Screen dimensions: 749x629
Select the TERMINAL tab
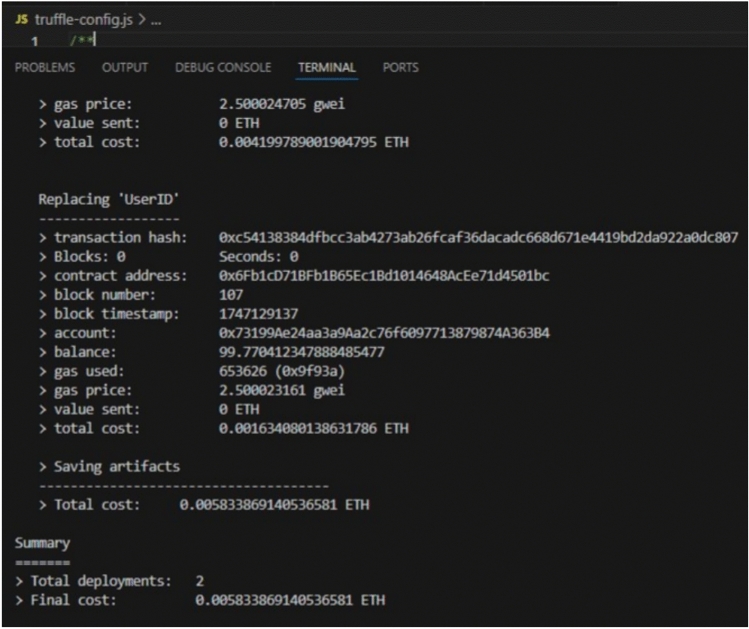pos(327,67)
